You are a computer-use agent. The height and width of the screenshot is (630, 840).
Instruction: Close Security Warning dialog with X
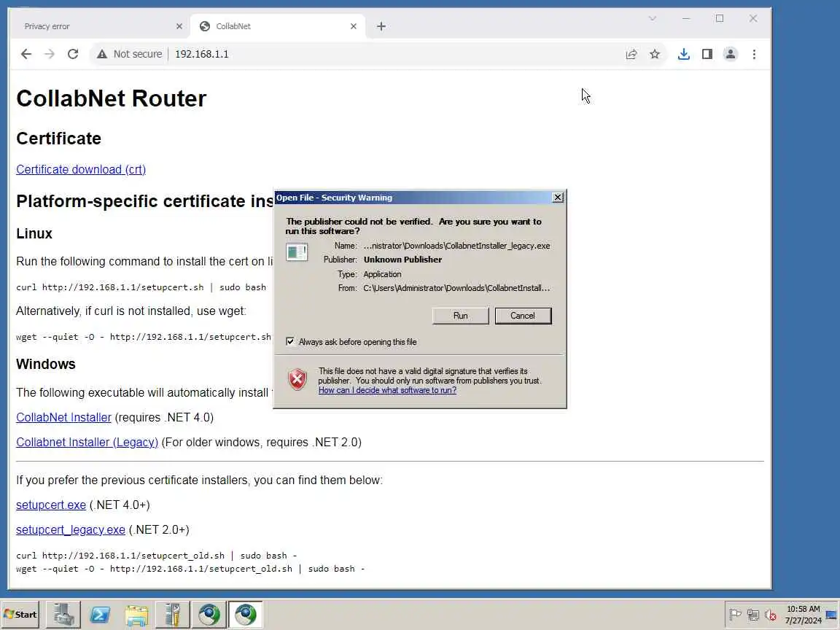coord(558,197)
